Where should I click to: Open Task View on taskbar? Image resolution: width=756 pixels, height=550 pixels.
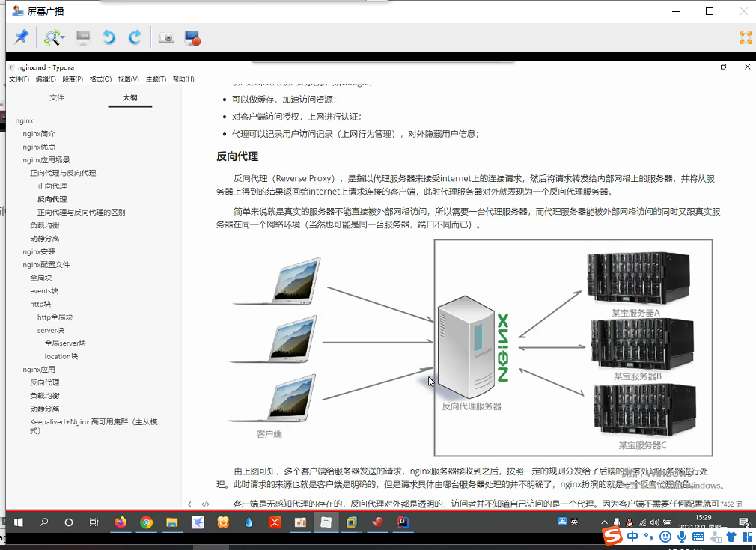(x=94, y=522)
